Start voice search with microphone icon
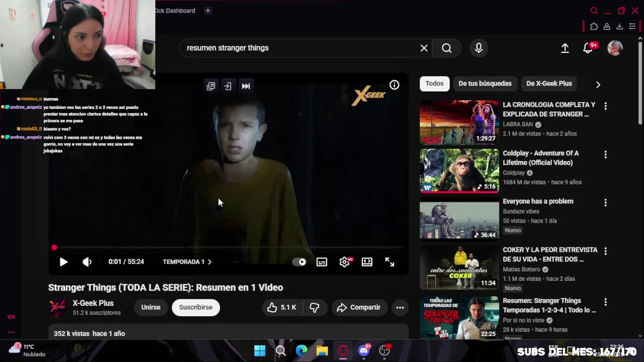This screenshot has height=362, width=644. pyautogui.click(x=478, y=48)
